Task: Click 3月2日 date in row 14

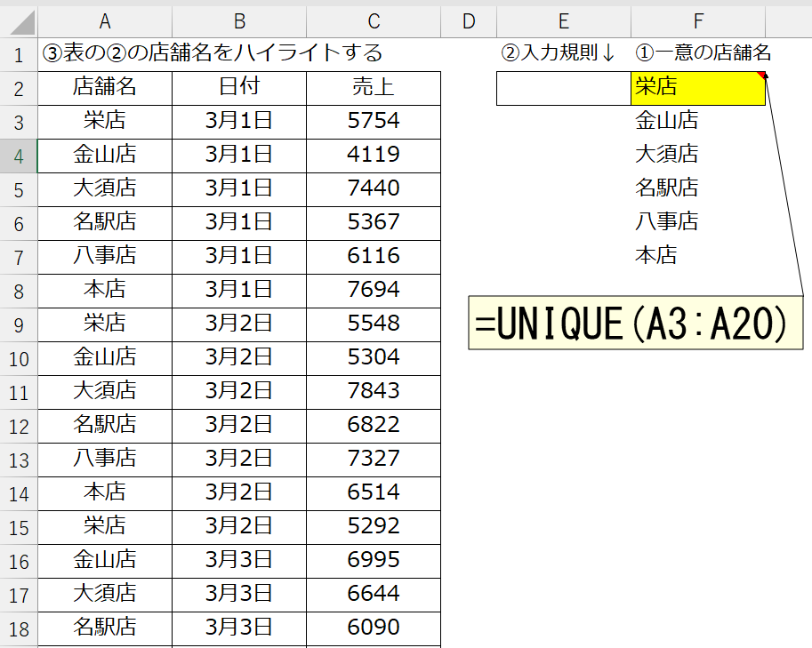Action: point(239,493)
